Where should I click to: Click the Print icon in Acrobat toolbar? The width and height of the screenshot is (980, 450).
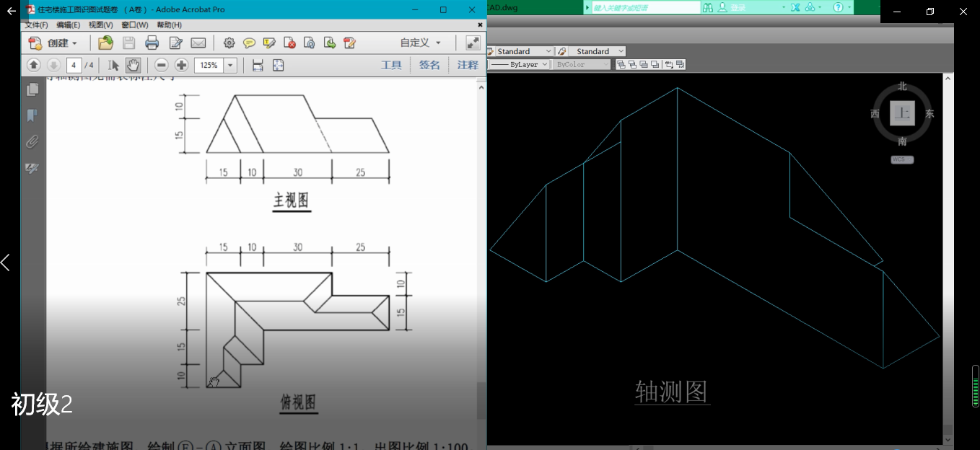(x=152, y=43)
